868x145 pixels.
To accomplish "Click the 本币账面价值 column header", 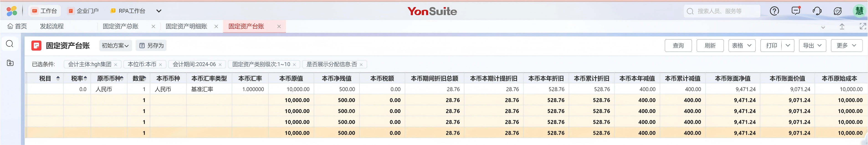I will point(787,78).
